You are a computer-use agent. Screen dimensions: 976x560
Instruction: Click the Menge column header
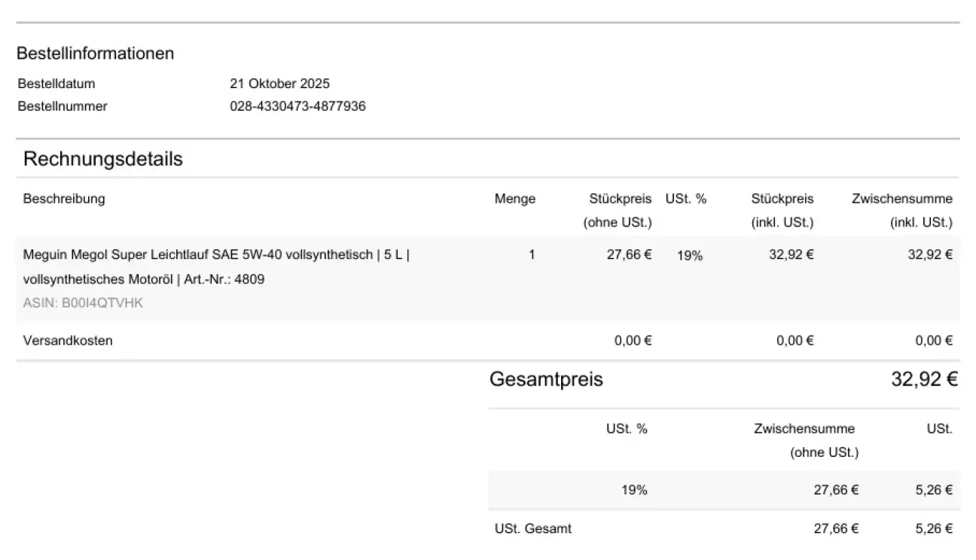click(515, 199)
